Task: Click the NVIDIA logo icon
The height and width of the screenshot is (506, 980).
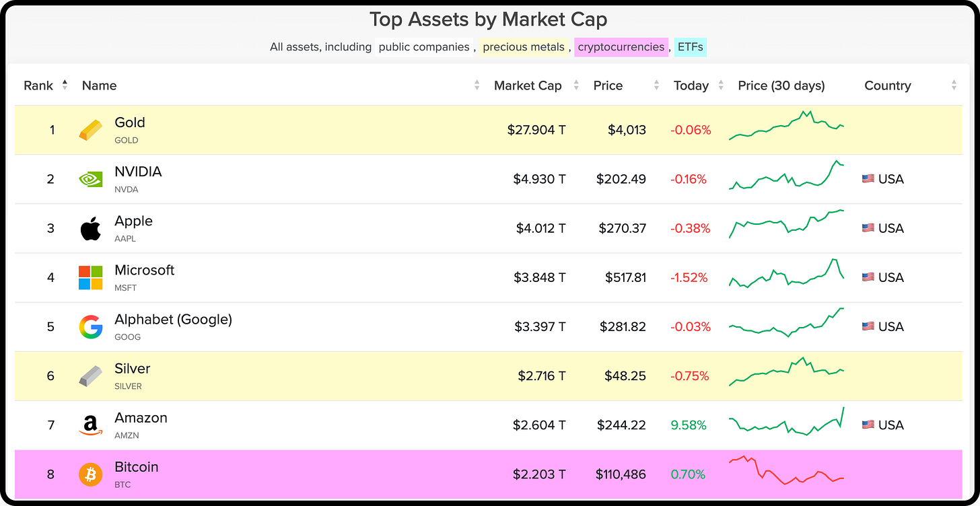Action: pyautogui.click(x=91, y=179)
